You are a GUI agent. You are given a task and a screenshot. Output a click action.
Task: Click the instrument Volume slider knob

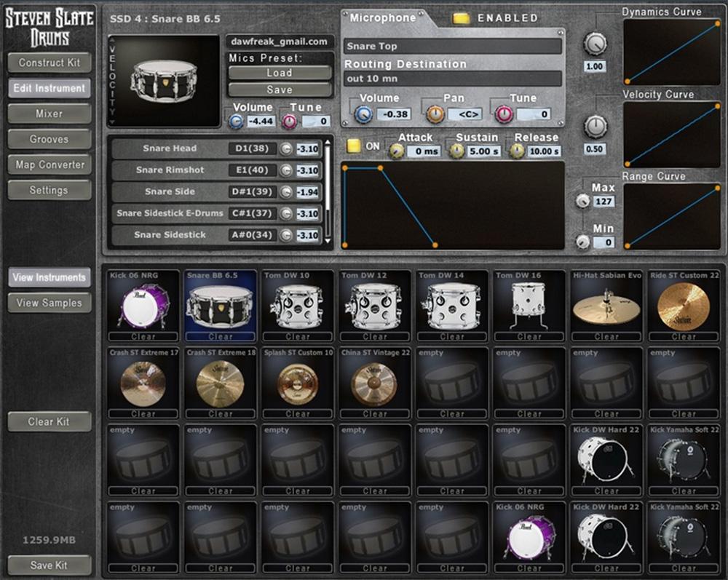237,122
